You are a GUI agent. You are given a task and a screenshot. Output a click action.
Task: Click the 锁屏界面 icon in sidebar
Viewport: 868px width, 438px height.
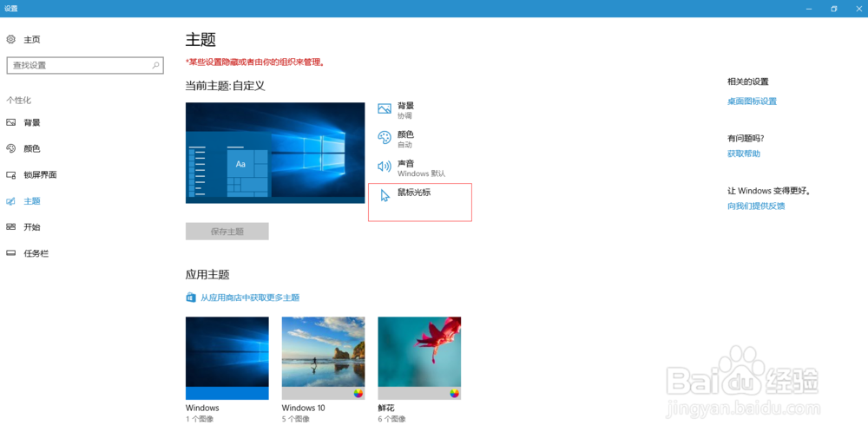click(11, 174)
